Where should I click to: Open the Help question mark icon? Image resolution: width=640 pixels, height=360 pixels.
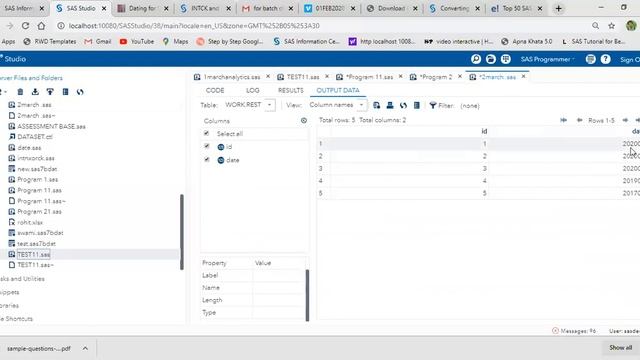[x=605, y=59]
